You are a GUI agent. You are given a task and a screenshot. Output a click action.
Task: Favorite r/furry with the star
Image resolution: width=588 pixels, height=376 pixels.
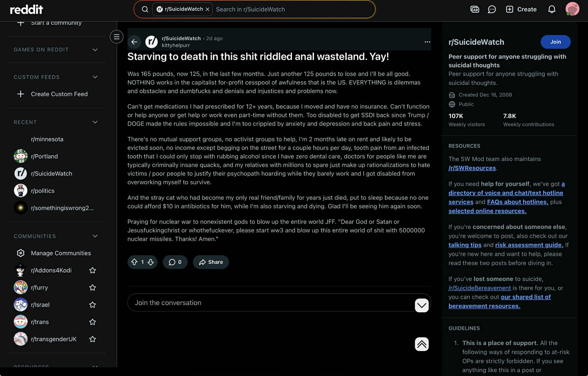click(92, 287)
